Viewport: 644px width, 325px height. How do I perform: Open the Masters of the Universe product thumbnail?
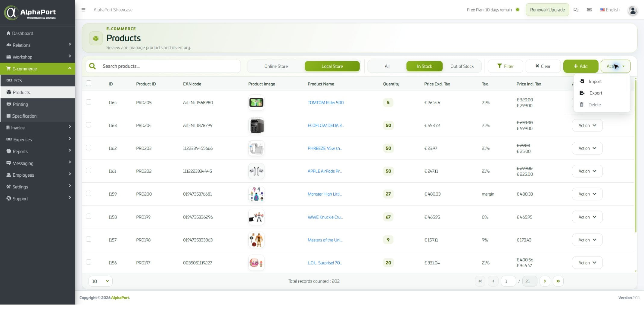pos(256,240)
